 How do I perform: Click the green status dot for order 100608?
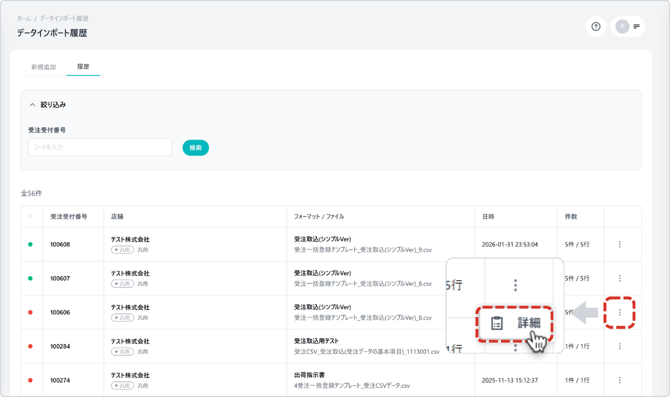(30, 245)
